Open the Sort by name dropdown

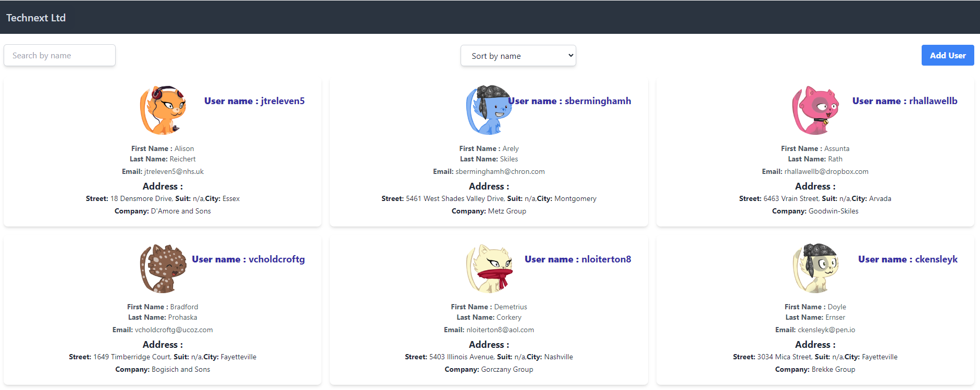[x=518, y=56]
